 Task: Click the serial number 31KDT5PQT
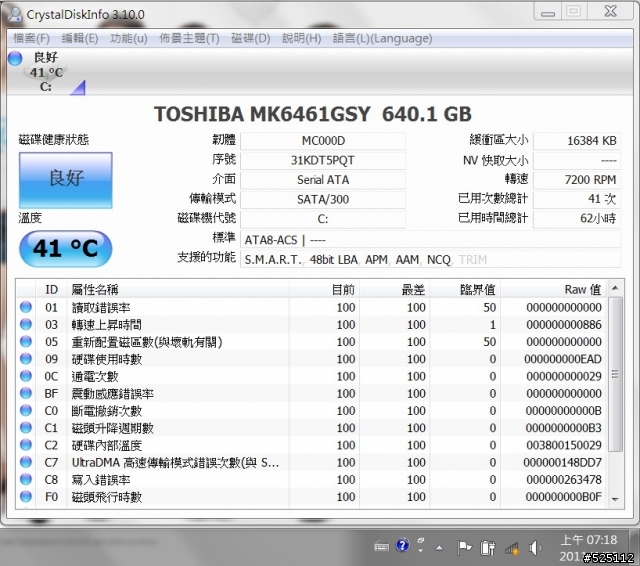pos(323,160)
